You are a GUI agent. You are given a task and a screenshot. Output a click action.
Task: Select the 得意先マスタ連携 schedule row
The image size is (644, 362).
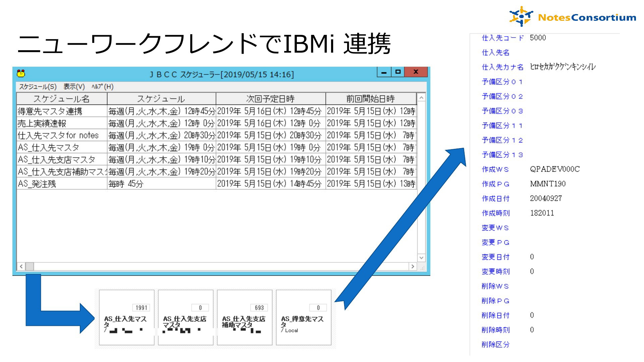tap(216, 111)
